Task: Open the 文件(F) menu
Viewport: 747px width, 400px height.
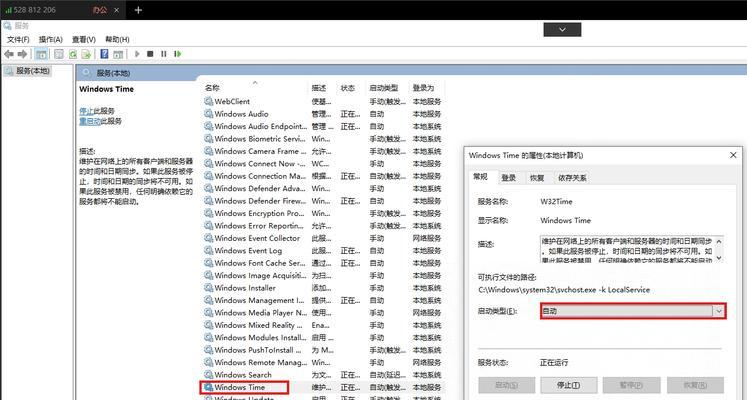Action: click(18, 40)
